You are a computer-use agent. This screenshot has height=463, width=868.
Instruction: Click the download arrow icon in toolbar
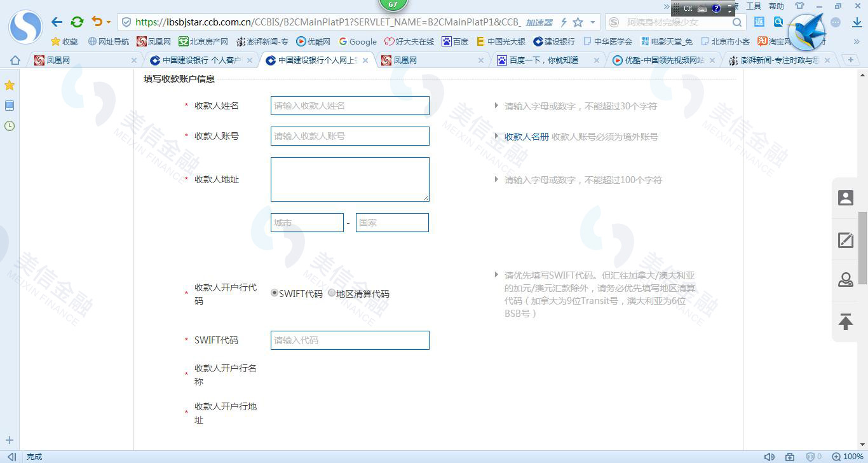coord(856,22)
